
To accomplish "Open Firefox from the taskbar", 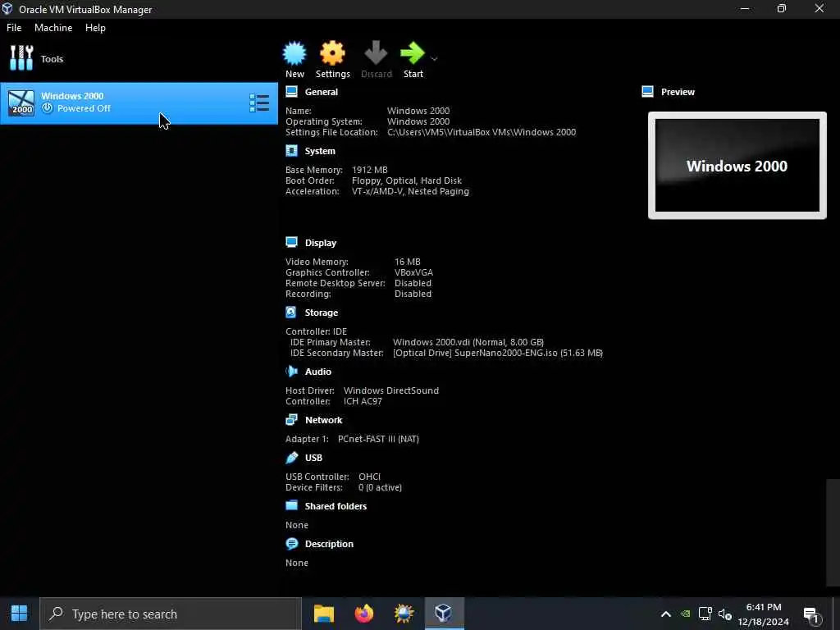I will click(363, 614).
